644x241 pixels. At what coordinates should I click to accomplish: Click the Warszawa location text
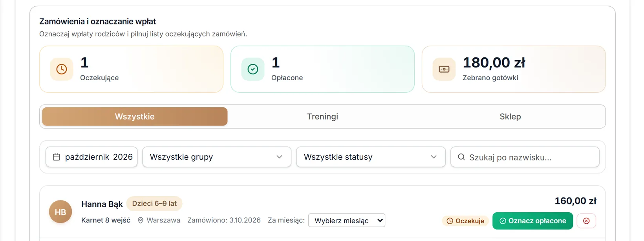point(163,220)
